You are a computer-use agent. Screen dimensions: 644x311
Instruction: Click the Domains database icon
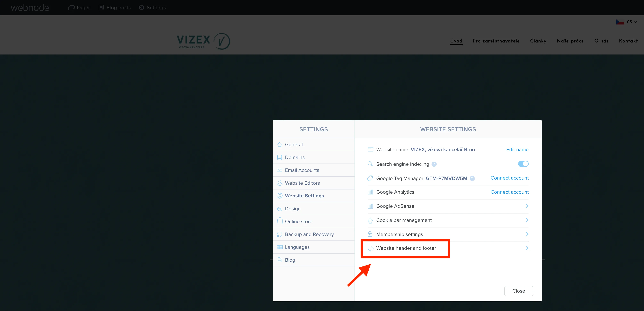(280, 157)
